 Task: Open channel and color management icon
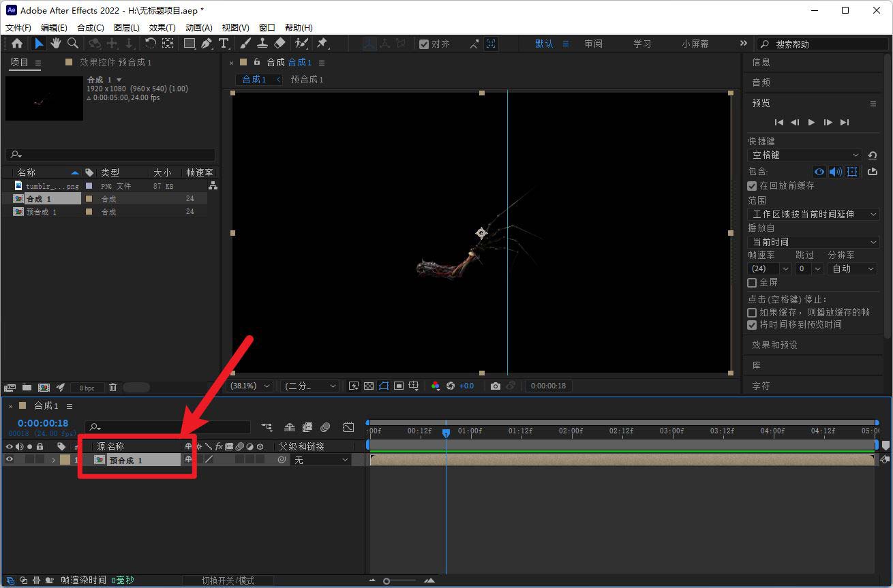click(436, 386)
